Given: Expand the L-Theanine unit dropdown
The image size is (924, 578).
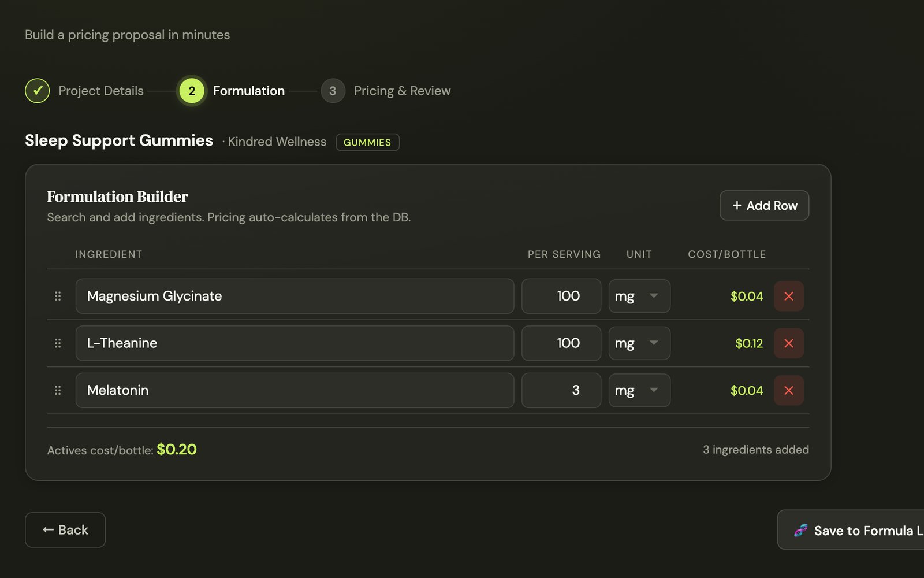Looking at the screenshot, I should [x=639, y=343].
